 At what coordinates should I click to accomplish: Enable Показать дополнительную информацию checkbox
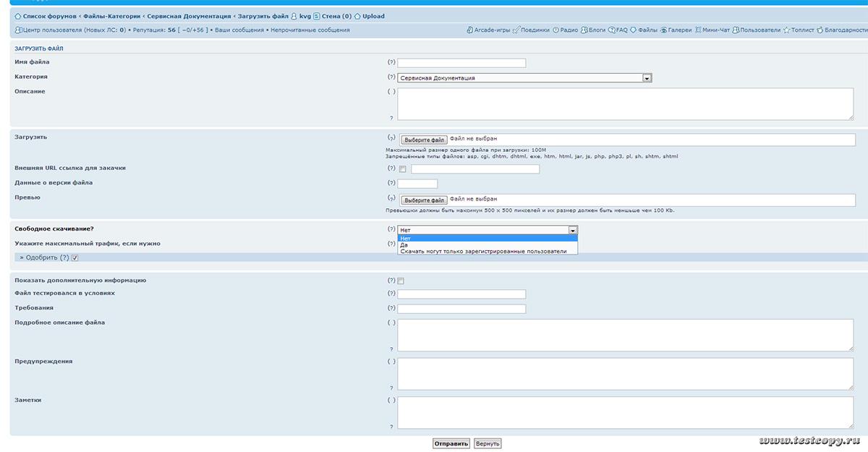[401, 281]
